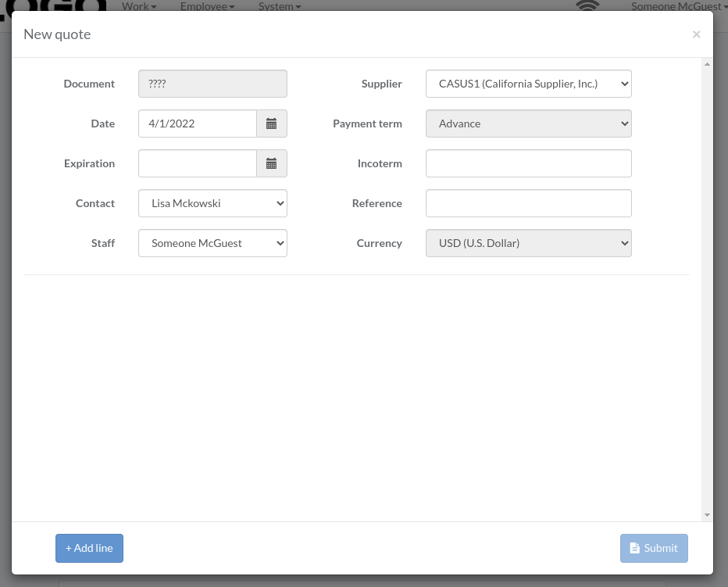Screen dimensions: 728x587
Task: Focus the Expiration input field
Action: 198,163
